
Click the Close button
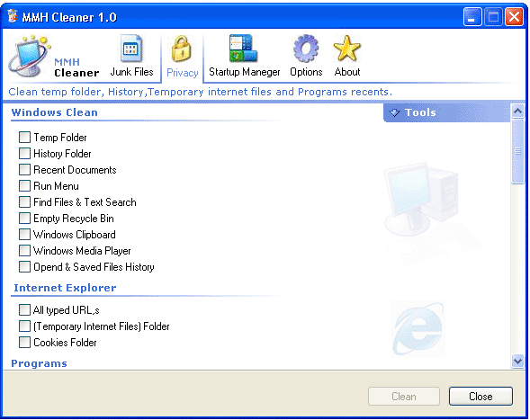tap(481, 397)
